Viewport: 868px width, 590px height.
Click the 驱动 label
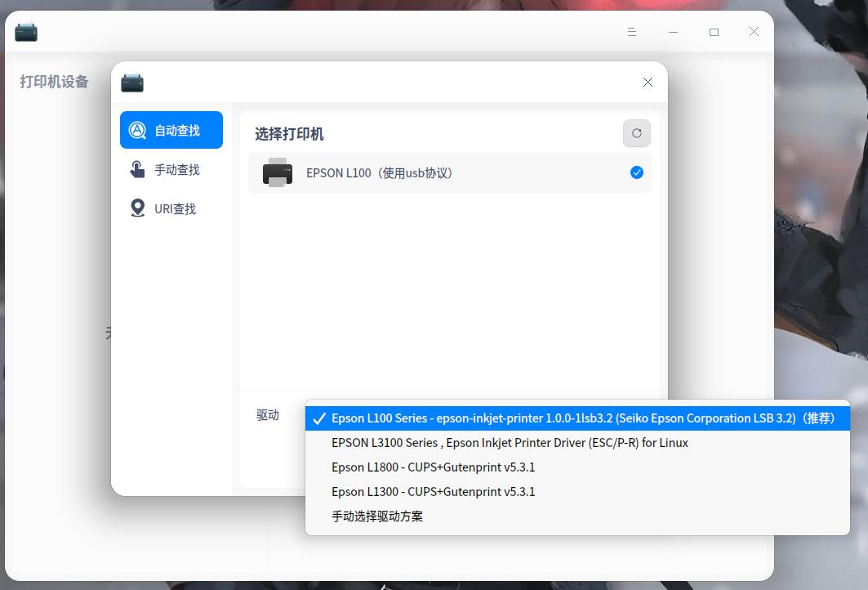point(268,415)
